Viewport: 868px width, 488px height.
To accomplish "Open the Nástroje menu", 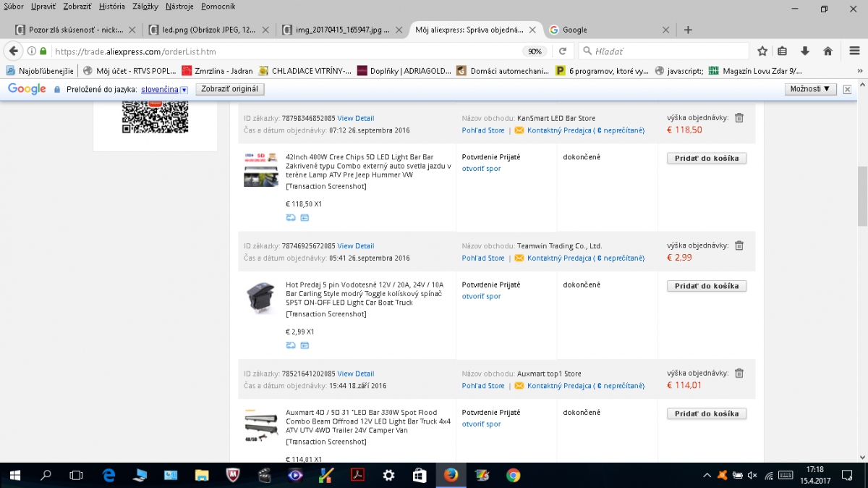I will point(179,7).
